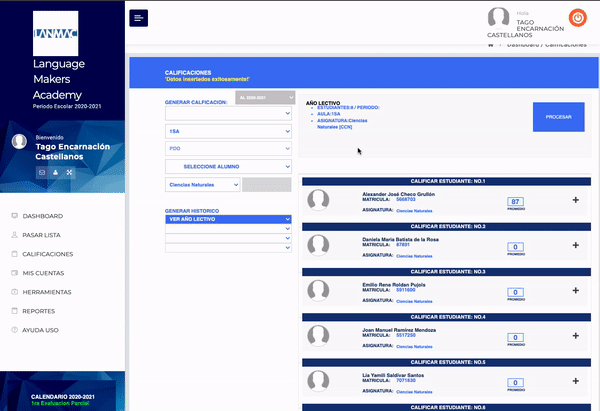The height and width of the screenshot is (411, 600).
Task: Open HERRAMIENTAS sidebar menu item
Action: 47,292
